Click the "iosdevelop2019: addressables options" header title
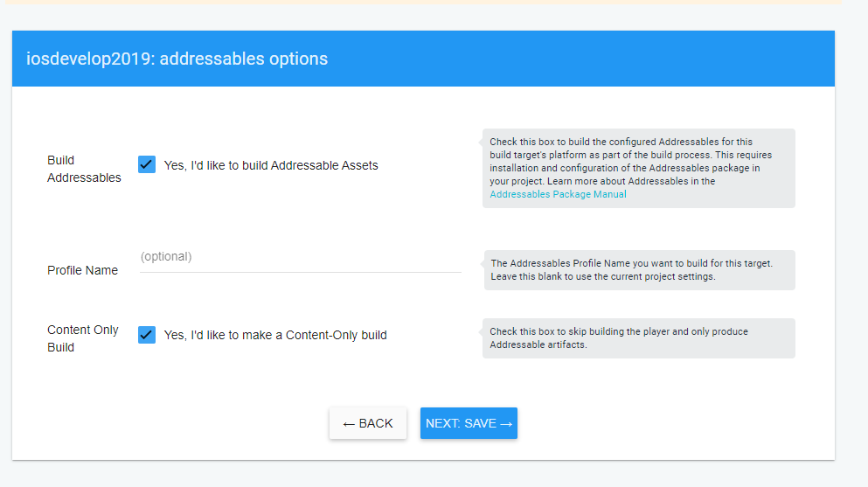The image size is (868, 487). pos(177,59)
